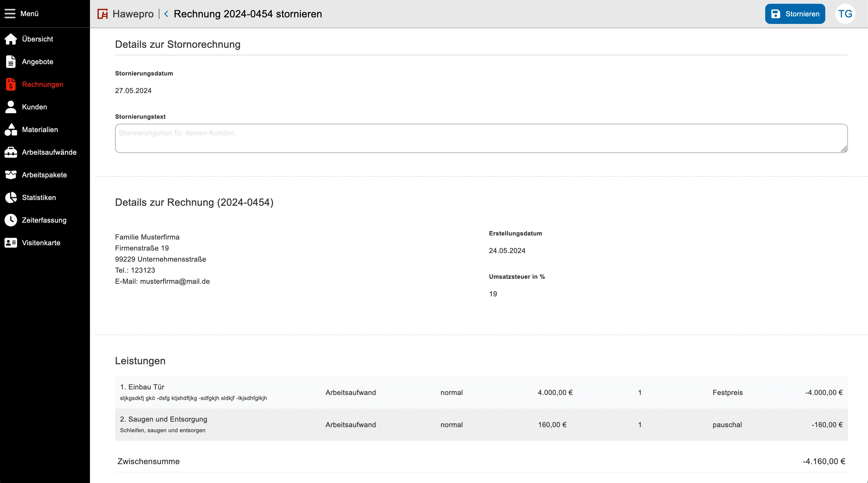
Task: Click the Materialien shapes icon
Action: [x=11, y=130]
